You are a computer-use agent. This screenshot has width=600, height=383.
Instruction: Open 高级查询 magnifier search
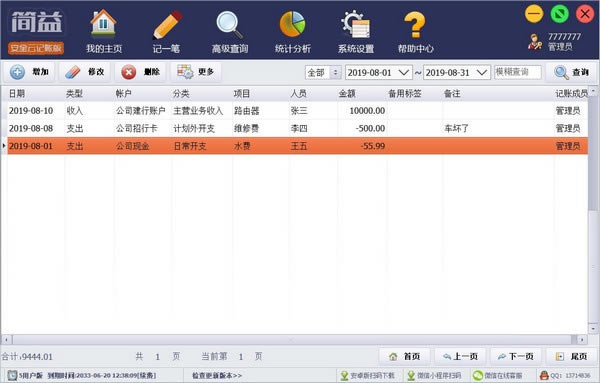(x=230, y=31)
